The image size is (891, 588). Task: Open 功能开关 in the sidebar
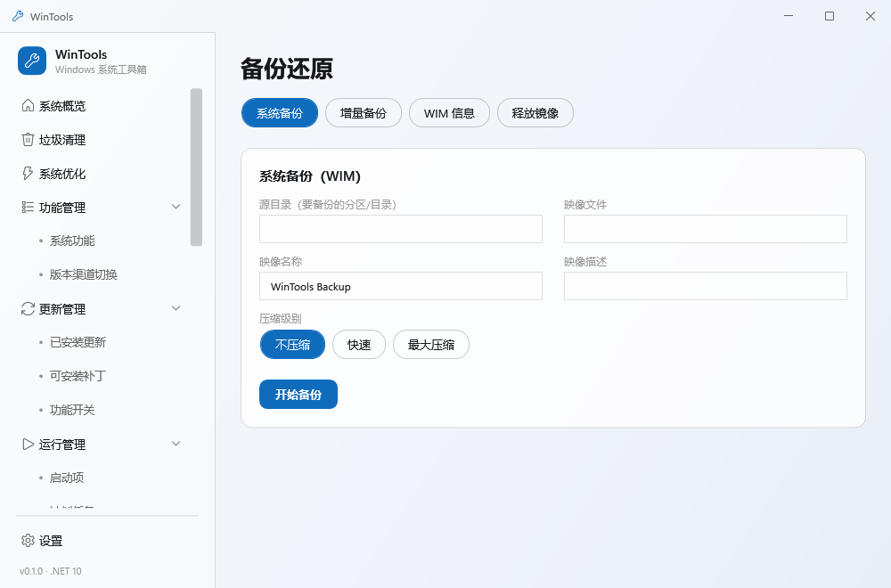coord(72,410)
